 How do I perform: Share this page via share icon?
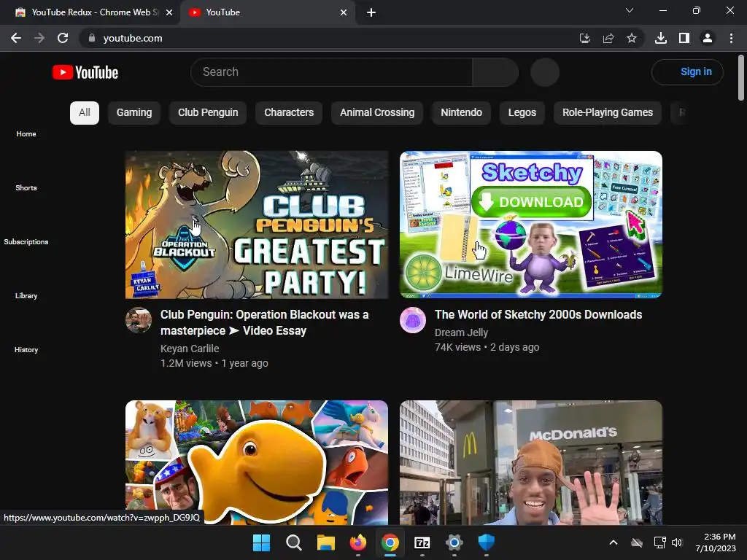[608, 38]
